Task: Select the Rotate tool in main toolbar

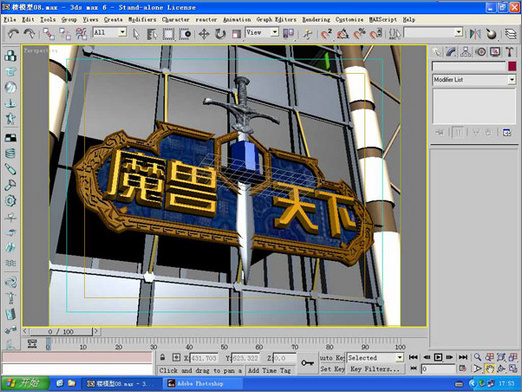Action: coord(220,34)
